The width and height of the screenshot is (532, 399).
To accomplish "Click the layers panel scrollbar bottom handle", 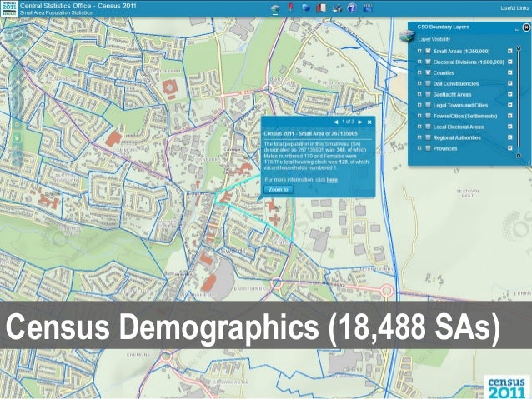I will [519, 156].
